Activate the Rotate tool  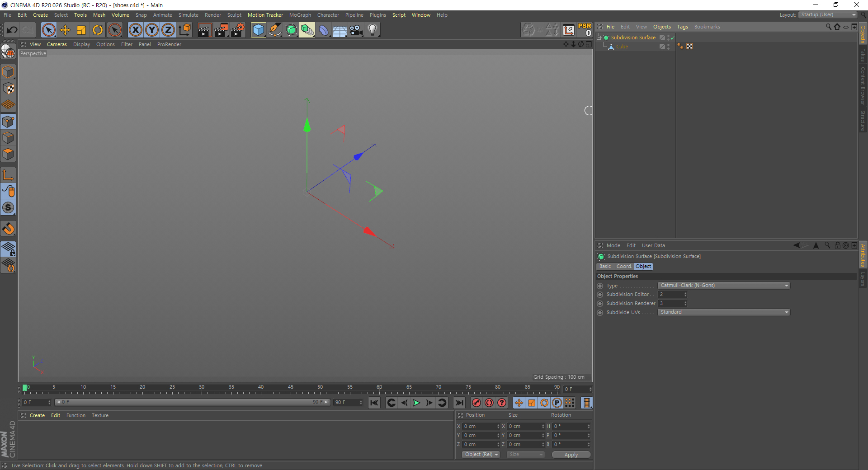pyautogui.click(x=98, y=30)
